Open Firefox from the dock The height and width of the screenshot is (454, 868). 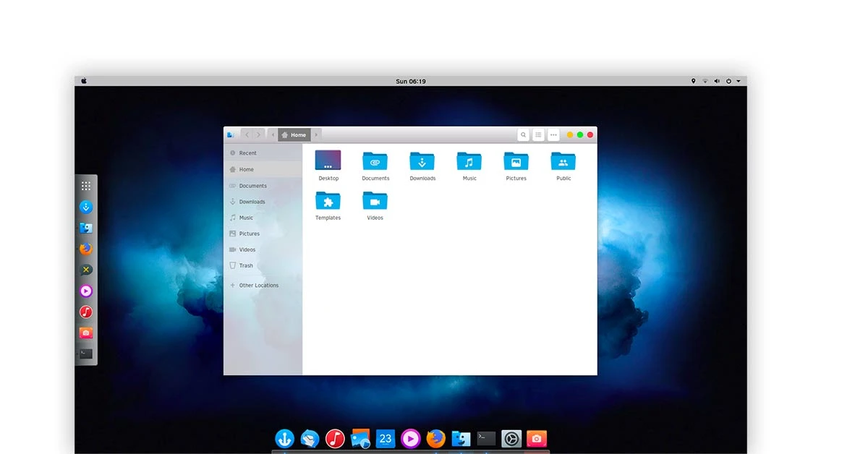435,438
